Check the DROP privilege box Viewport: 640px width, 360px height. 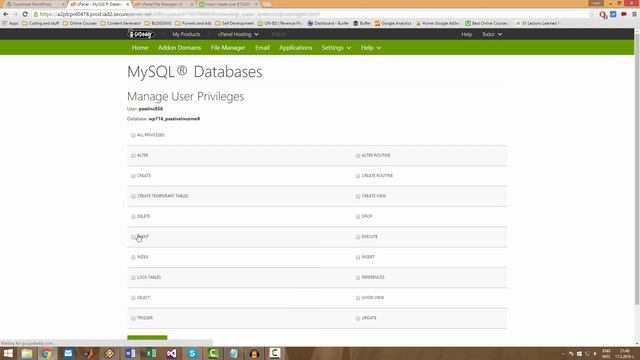pyautogui.click(x=358, y=216)
